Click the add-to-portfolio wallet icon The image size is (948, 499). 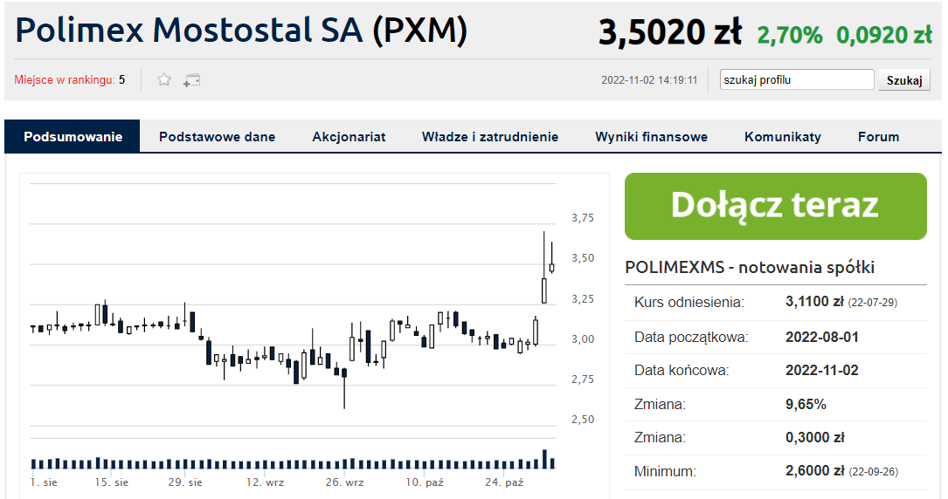(192, 80)
